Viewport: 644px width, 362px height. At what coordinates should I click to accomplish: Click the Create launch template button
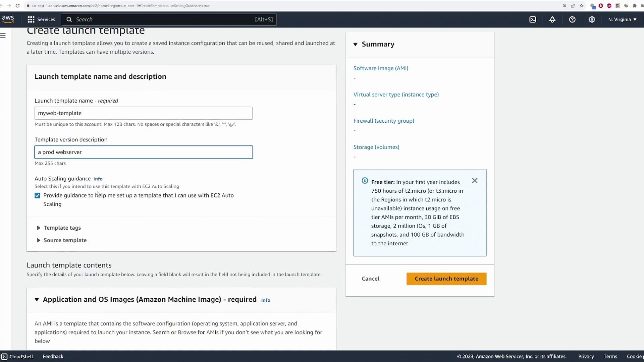446,279
